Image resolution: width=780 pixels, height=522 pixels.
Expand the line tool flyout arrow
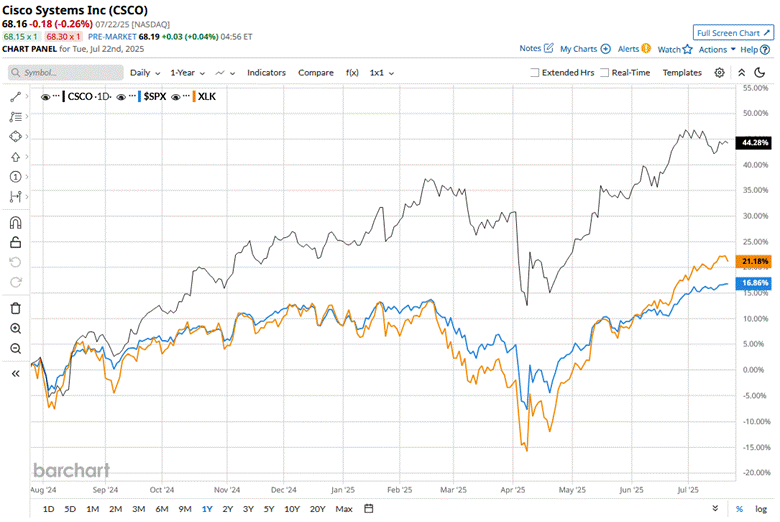(x=27, y=97)
